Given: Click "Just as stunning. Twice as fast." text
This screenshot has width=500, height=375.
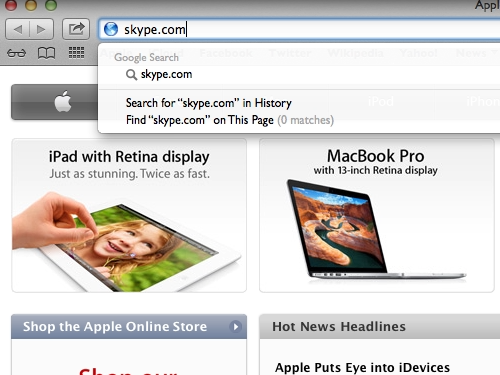Looking at the screenshot, I should pyautogui.click(x=129, y=174).
